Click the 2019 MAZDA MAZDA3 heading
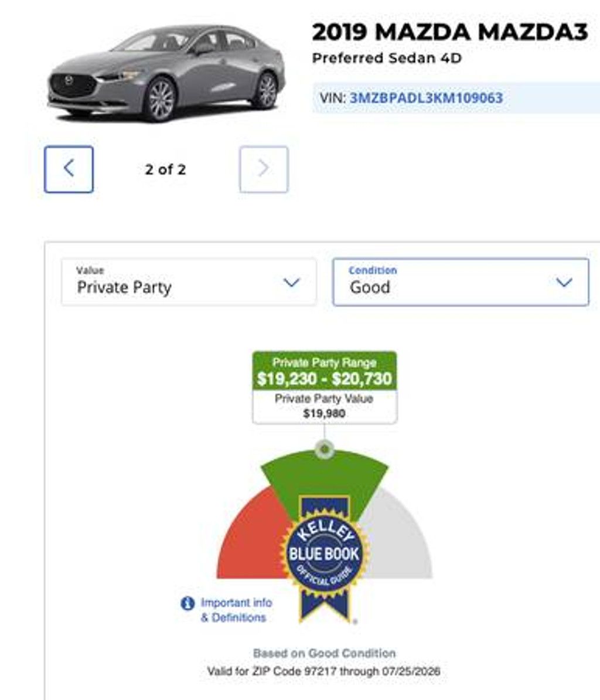Screen dimensions: 600x700 [x=449, y=32]
